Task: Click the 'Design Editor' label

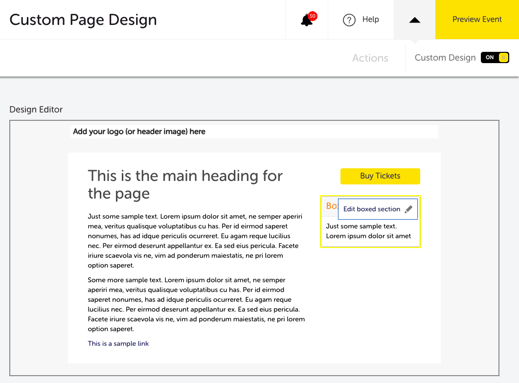Action: [x=36, y=110]
